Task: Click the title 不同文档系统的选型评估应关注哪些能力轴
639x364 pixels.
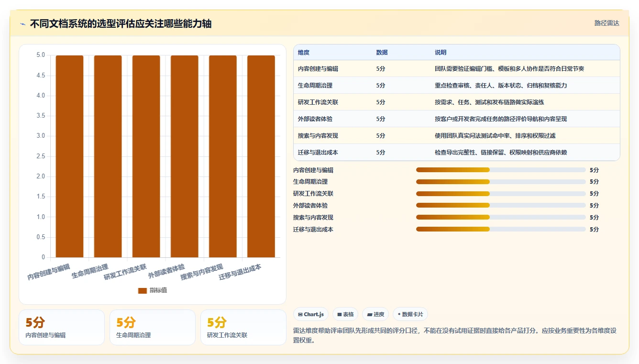Action: point(121,24)
